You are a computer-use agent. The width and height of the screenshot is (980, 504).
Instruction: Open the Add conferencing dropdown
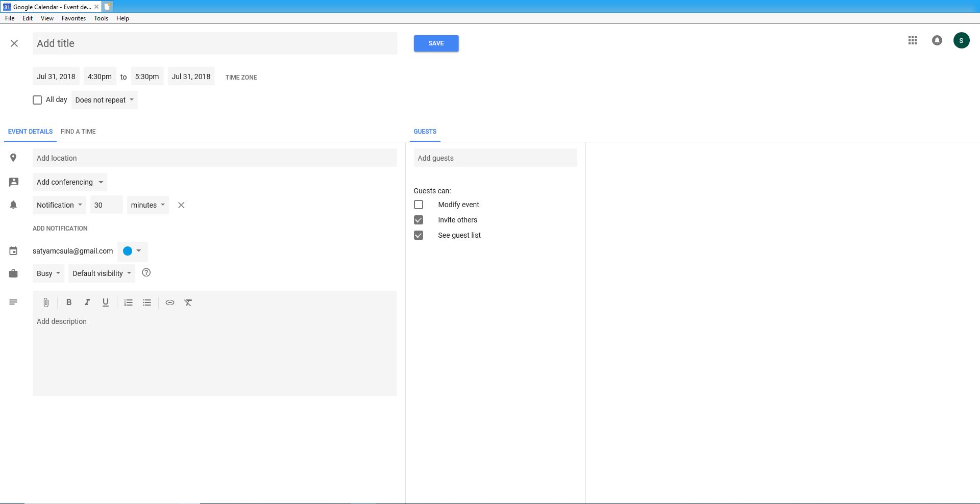70,182
